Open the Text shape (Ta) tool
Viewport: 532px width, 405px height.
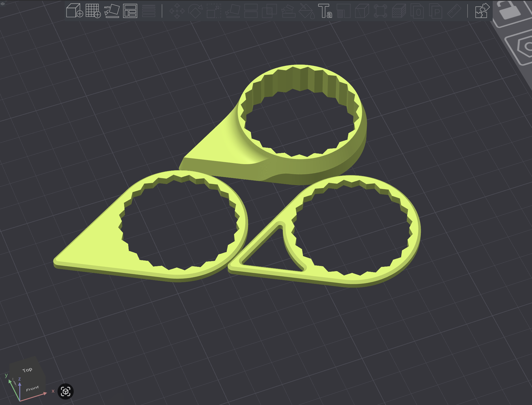pyautogui.click(x=325, y=11)
